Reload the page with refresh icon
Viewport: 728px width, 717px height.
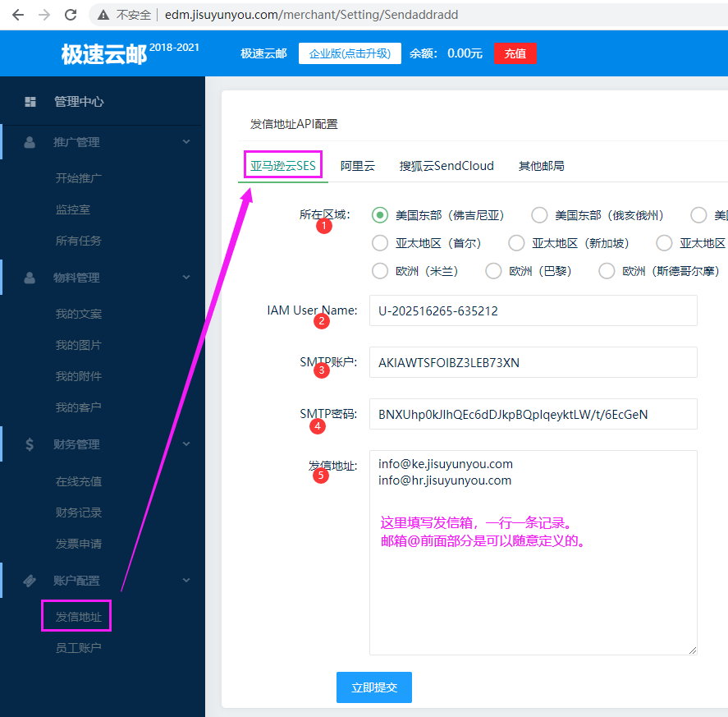click(x=71, y=15)
